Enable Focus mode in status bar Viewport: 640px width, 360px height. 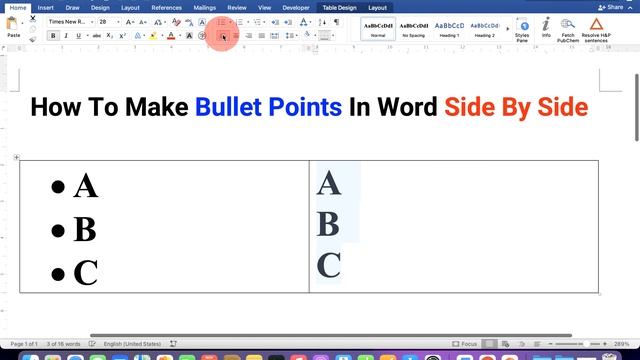tap(464, 344)
